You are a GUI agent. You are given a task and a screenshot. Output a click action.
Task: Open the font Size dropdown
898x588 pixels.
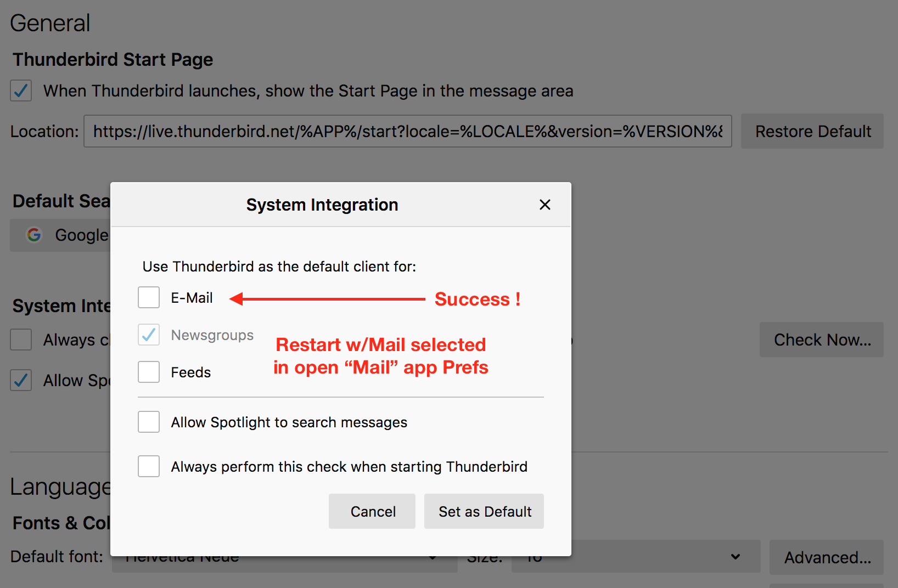[x=636, y=557]
